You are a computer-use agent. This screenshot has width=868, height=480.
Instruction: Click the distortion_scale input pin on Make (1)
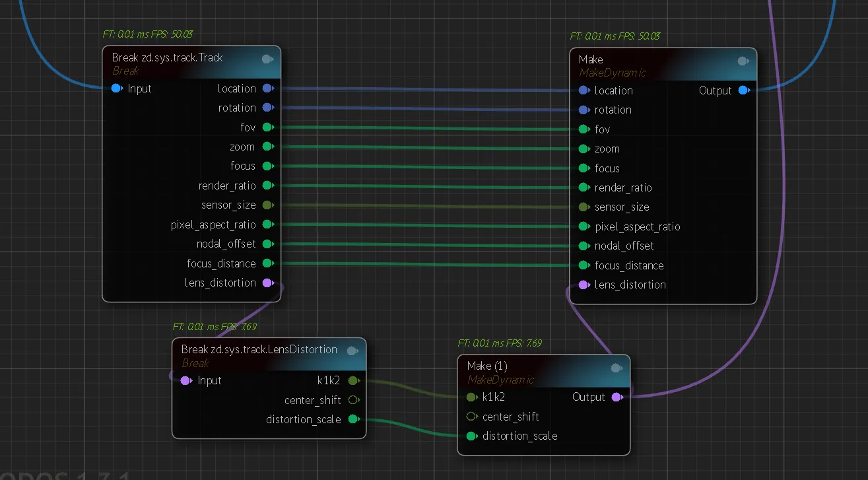(471, 436)
